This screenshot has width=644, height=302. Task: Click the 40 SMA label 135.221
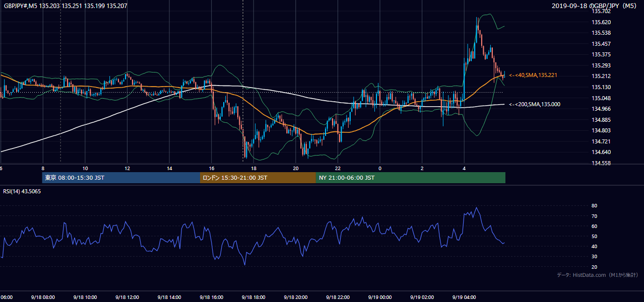click(x=533, y=75)
